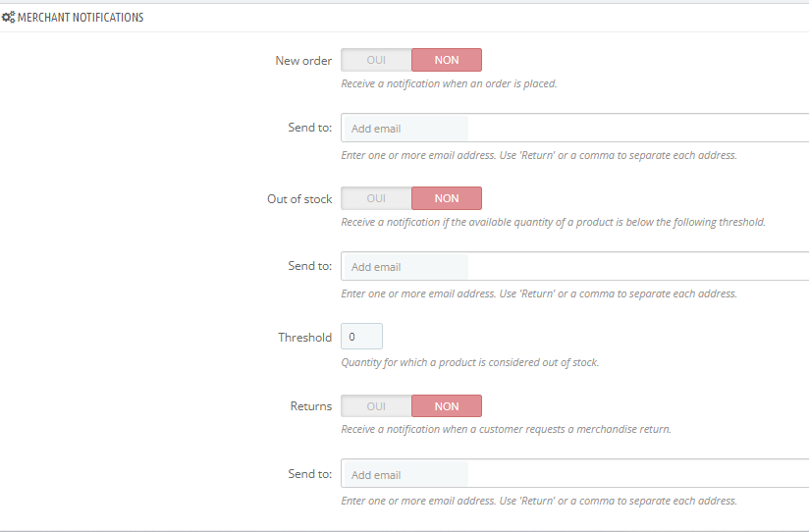Enable New order notifications with OUI

(x=376, y=60)
